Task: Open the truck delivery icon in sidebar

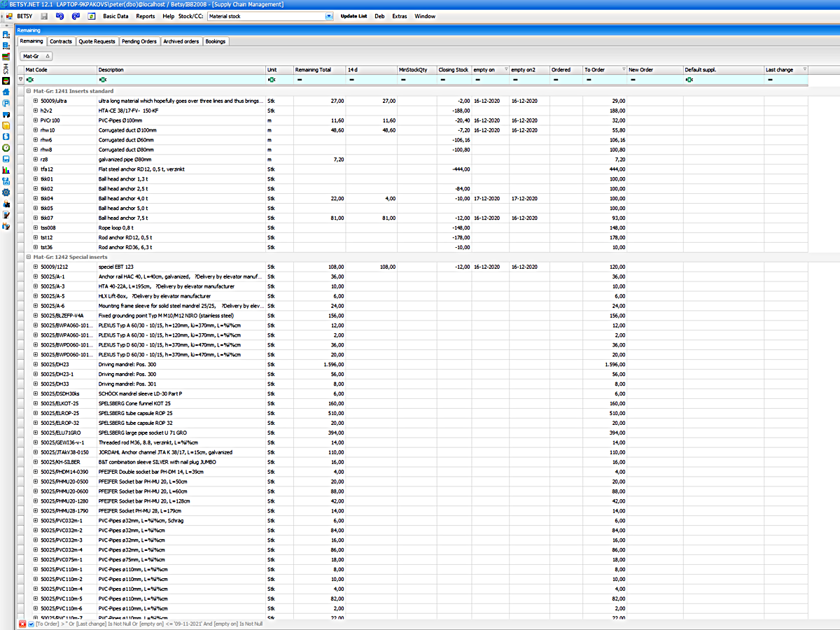Action: click(6, 114)
